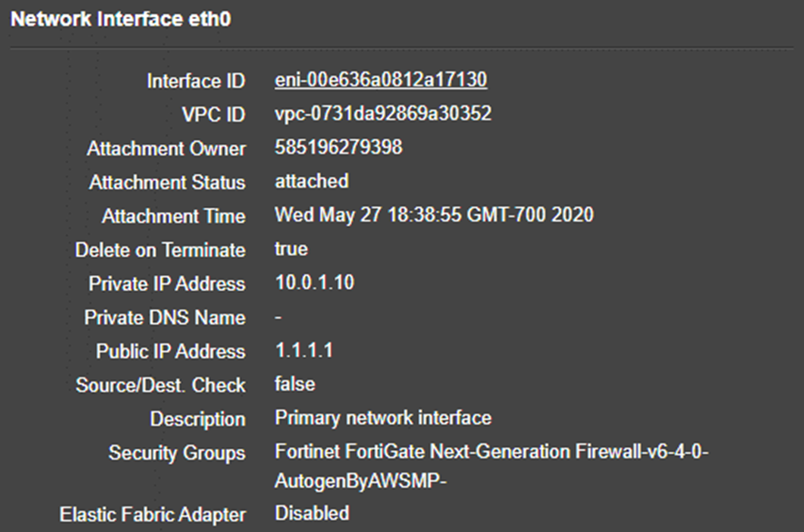This screenshot has width=804, height=532.
Task: Click the Source/Dest. Check false value
Action: [295, 384]
